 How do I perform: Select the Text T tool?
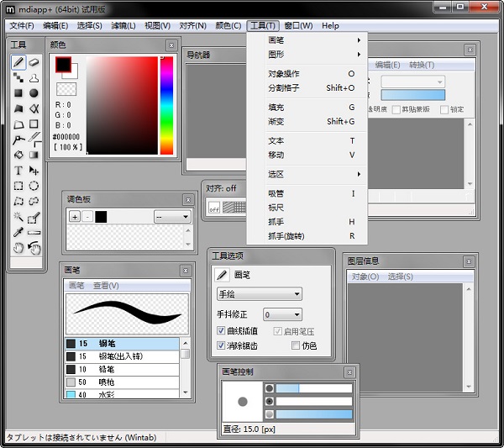[18, 171]
